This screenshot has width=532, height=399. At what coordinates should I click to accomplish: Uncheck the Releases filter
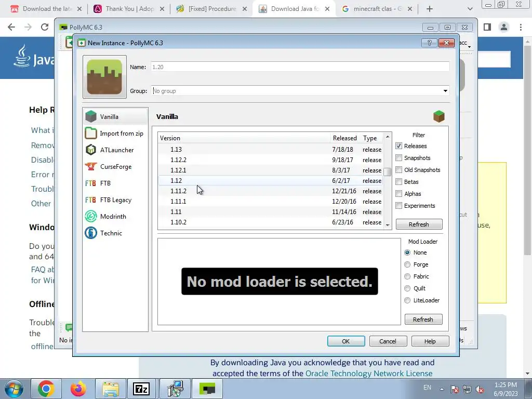click(x=398, y=146)
